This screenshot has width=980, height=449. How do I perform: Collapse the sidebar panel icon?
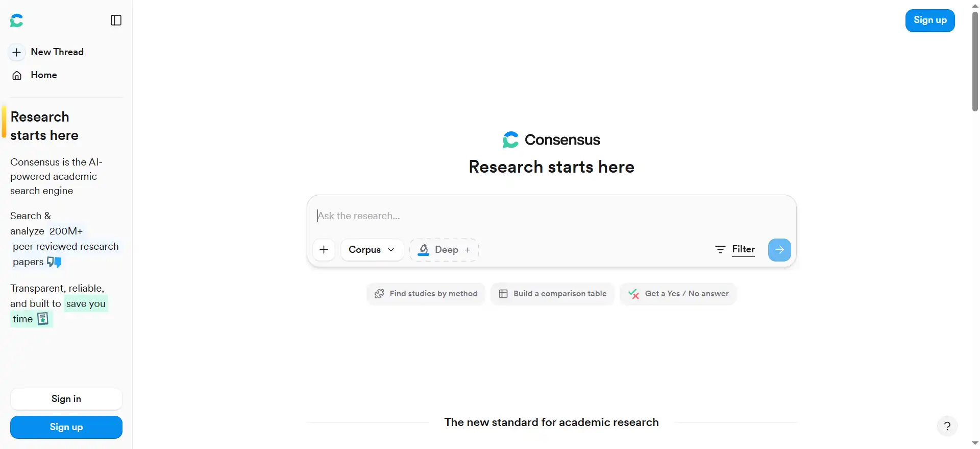116,20
